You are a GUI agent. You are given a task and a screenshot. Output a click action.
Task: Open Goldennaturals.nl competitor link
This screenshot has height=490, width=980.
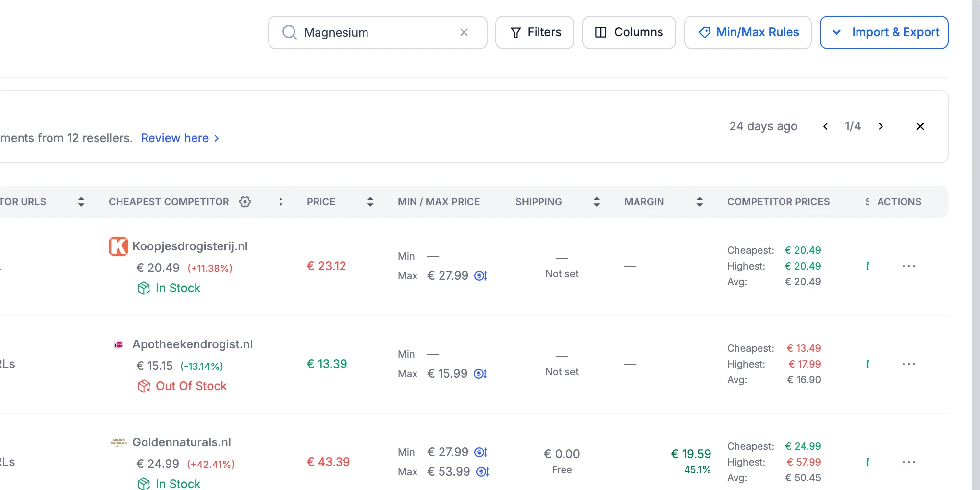click(x=182, y=442)
